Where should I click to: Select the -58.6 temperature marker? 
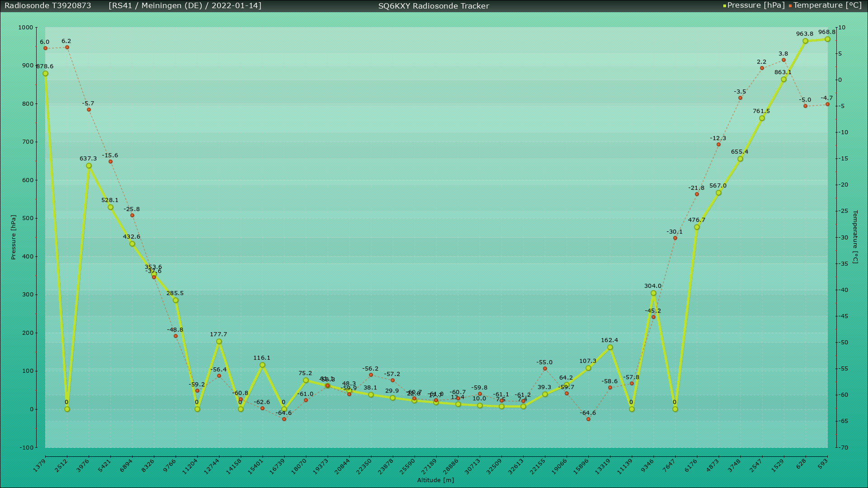pos(610,388)
